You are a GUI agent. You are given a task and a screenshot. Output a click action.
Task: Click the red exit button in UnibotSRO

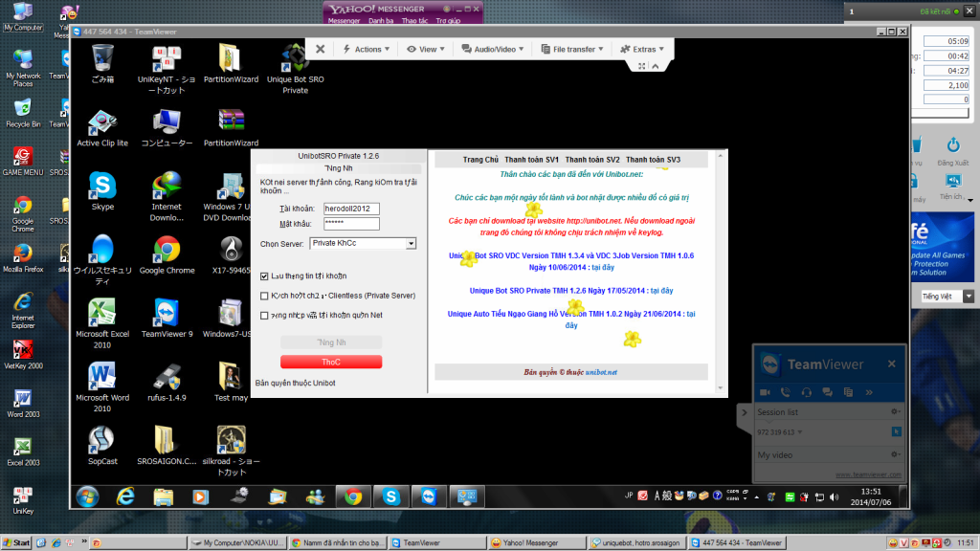coord(331,363)
